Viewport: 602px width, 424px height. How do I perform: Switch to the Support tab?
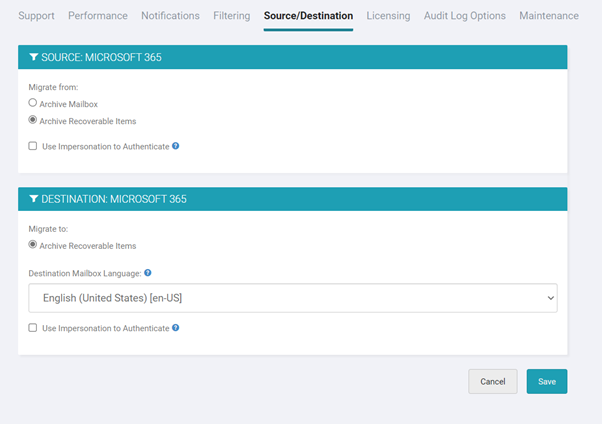point(36,16)
